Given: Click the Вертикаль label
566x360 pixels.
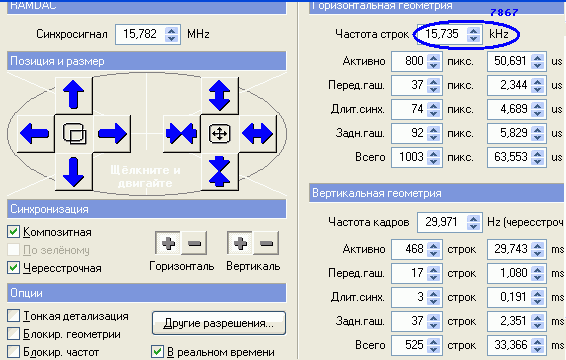Looking at the screenshot, I should (253, 266).
